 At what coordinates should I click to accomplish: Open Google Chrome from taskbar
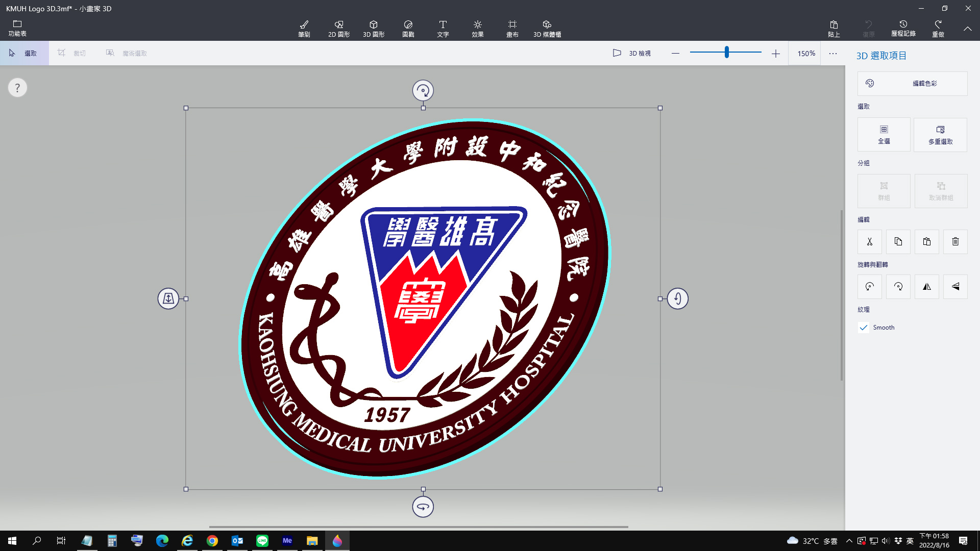[212, 541]
